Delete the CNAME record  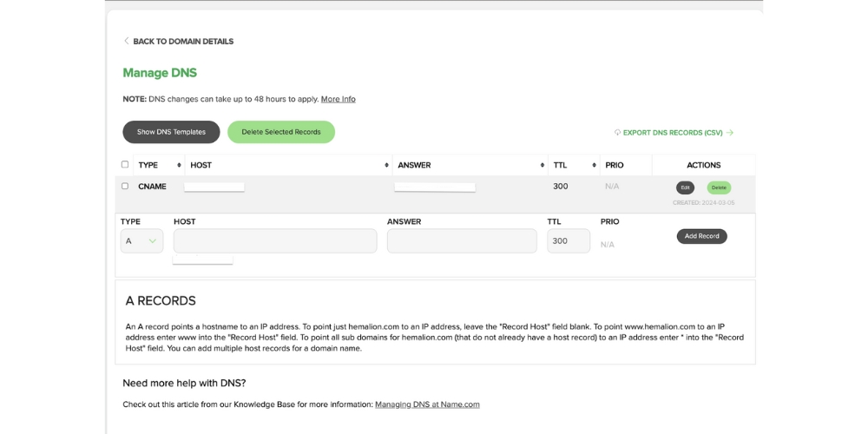(x=719, y=187)
